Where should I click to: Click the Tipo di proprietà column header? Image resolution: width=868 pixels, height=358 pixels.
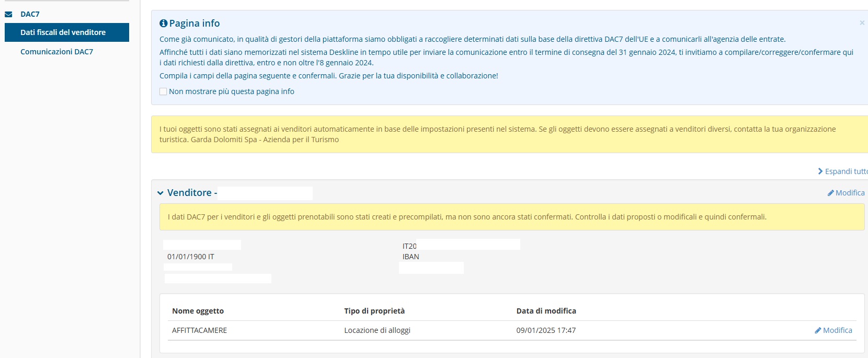[x=374, y=311]
